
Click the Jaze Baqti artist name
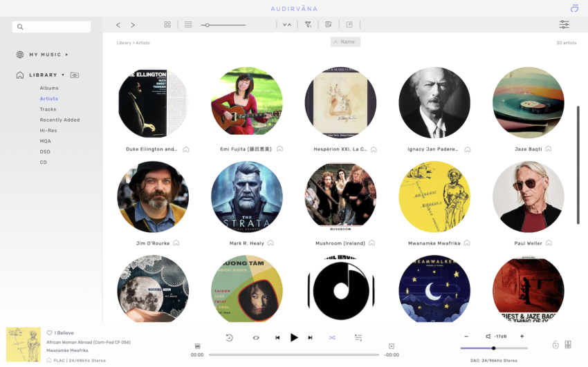coord(528,149)
